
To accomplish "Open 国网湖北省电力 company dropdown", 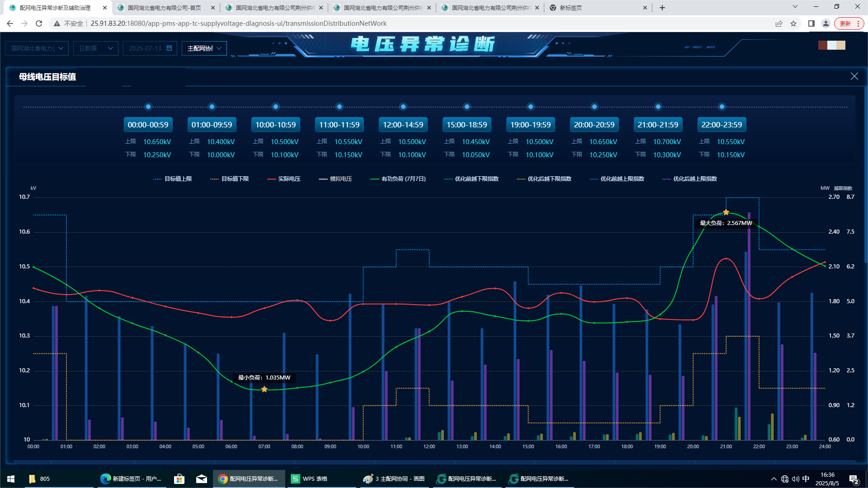I will (37, 48).
